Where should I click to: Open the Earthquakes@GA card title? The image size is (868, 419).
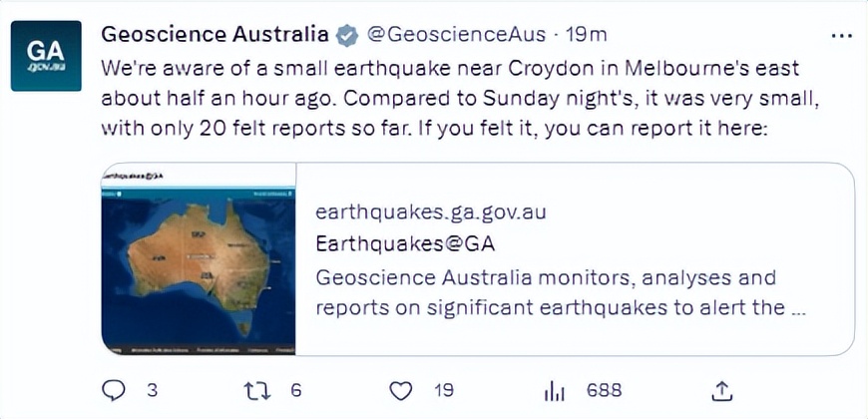(x=404, y=243)
